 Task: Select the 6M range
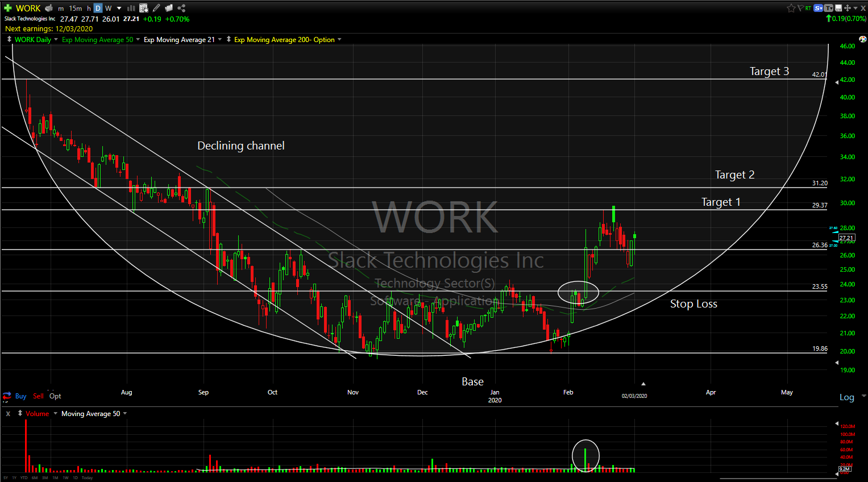[x=35, y=477]
